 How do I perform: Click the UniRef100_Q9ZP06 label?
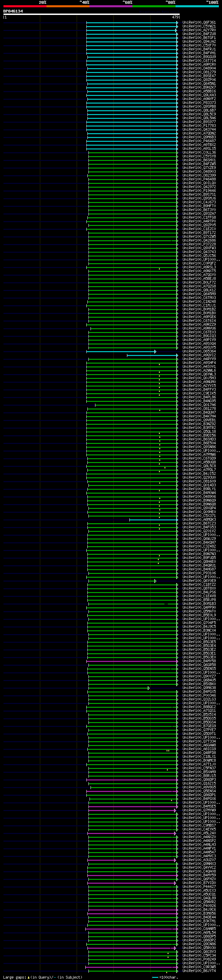coord(199,80)
